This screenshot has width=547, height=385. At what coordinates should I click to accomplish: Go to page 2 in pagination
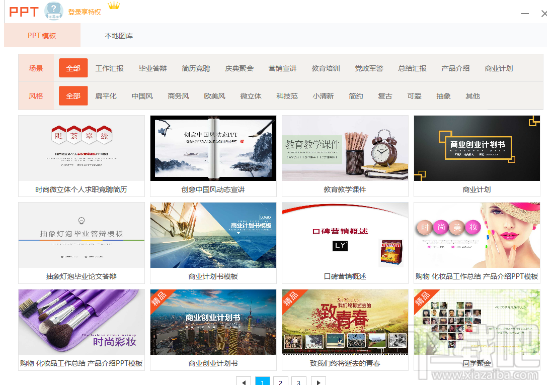pyautogui.click(x=281, y=381)
